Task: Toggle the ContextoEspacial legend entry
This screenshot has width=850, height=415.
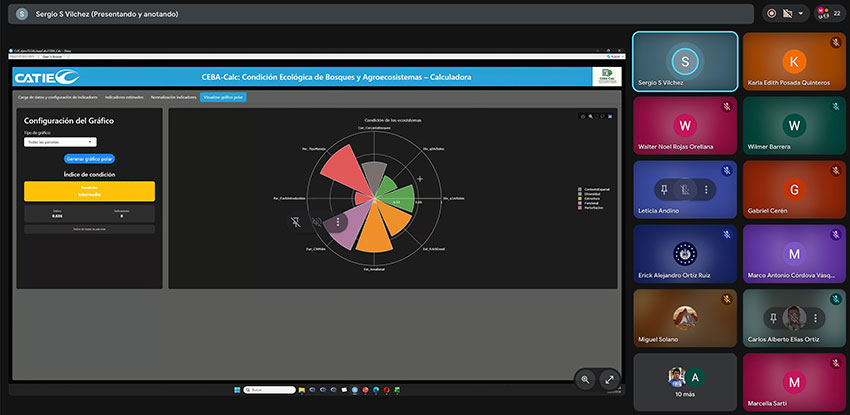Action: pyautogui.click(x=594, y=188)
